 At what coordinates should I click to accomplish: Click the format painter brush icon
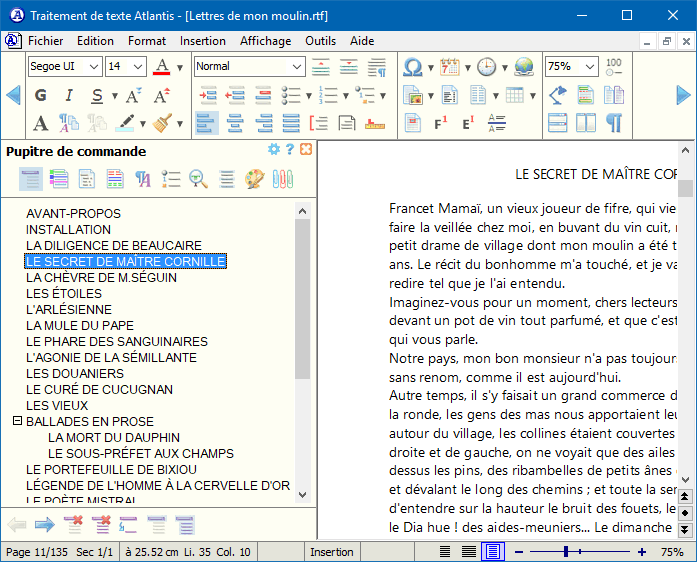point(162,123)
